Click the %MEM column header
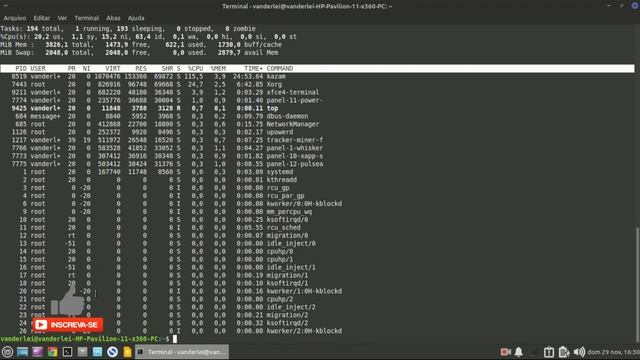The width and height of the screenshot is (640, 360). tap(218, 69)
